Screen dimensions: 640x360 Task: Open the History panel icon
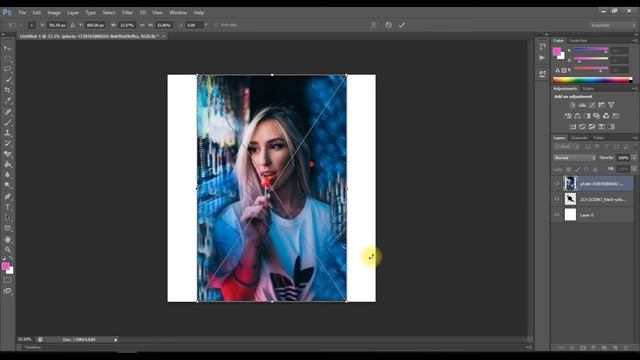tap(542, 47)
